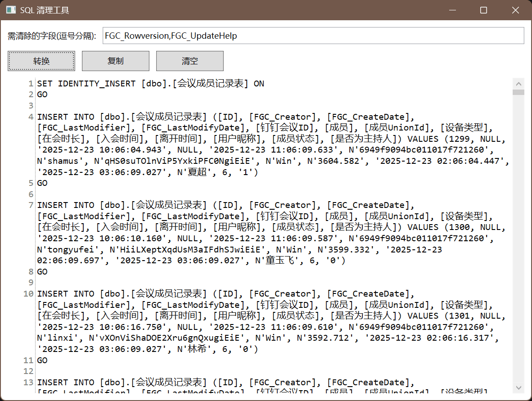
Task: Click line number 1 in the gutter
Action: [x=31, y=84]
